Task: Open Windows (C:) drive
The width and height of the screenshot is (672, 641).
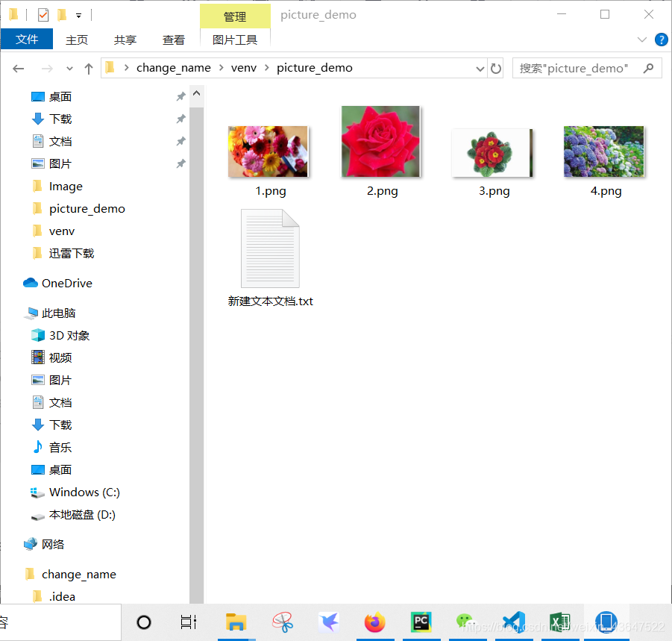Action: 84,493
